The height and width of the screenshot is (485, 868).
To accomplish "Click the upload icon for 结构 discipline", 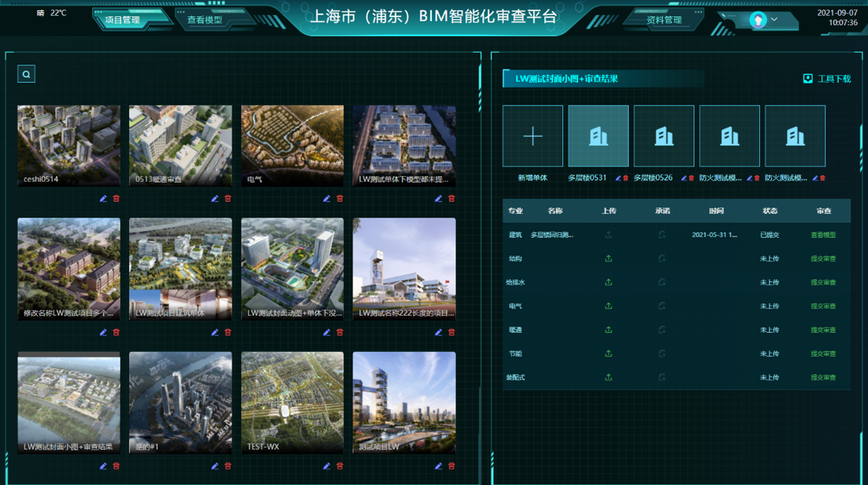I will click(x=608, y=258).
